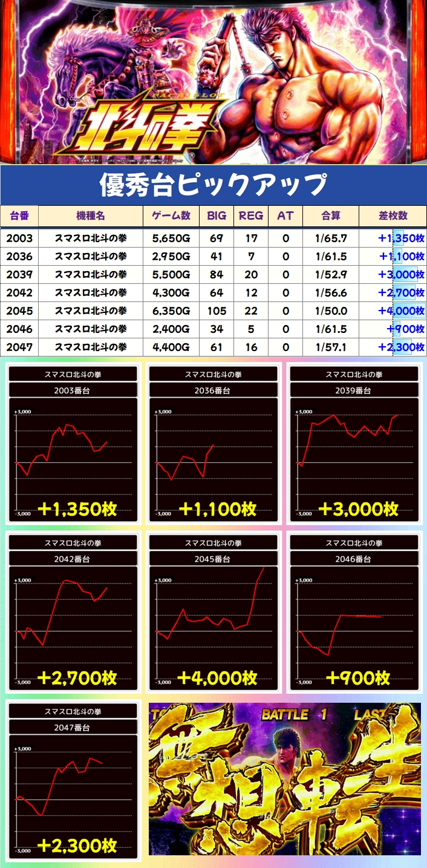Click the 2,400G game count cell
The image size is (427, 868).
171,329
